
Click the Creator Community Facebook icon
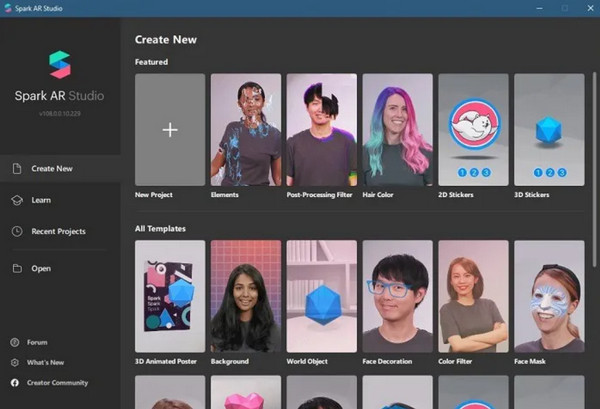15,383
